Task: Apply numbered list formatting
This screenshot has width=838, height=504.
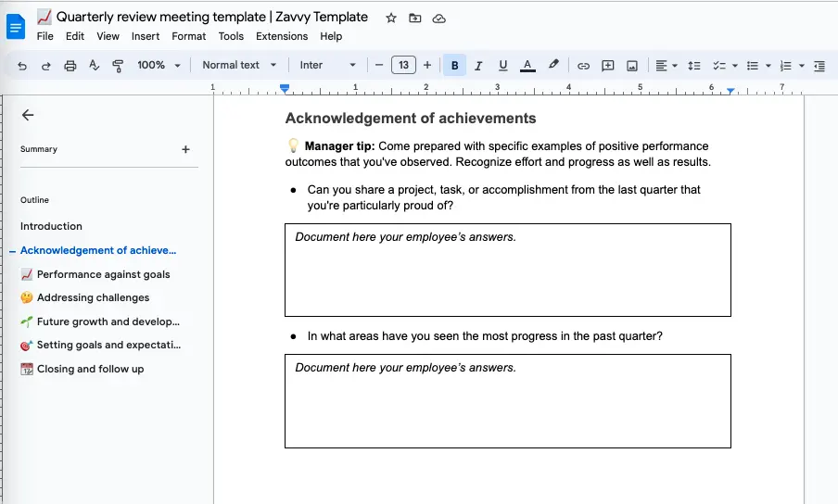Action: click(x=786, y=66)
